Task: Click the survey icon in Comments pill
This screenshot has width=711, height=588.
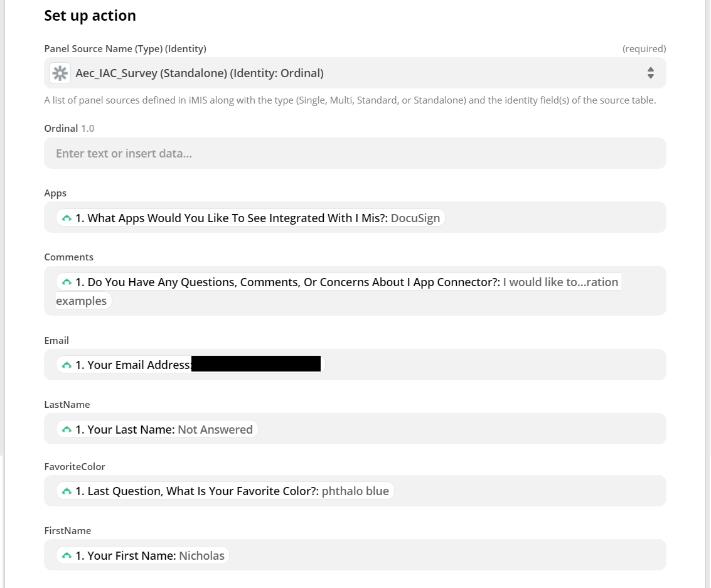Action: coord(67,282)
